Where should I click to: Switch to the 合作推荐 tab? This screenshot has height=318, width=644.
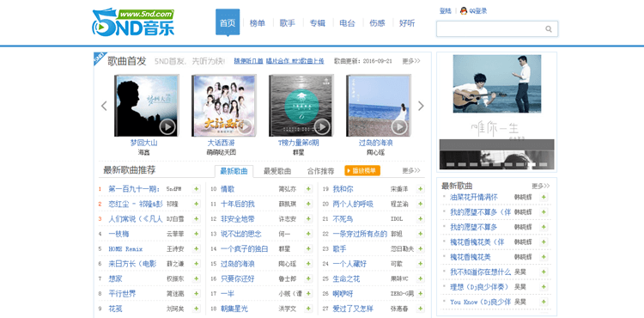click(x=321, y=171)
